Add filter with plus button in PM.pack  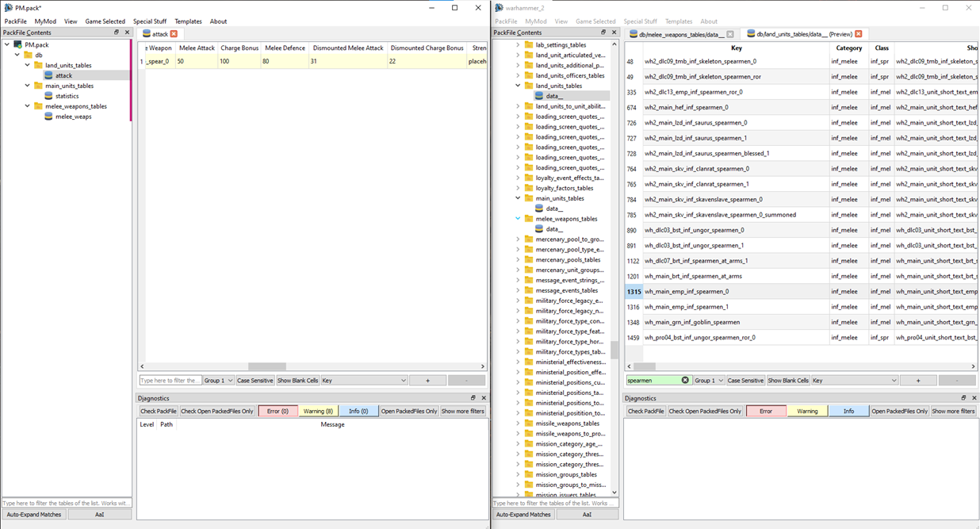coord(428,381)
